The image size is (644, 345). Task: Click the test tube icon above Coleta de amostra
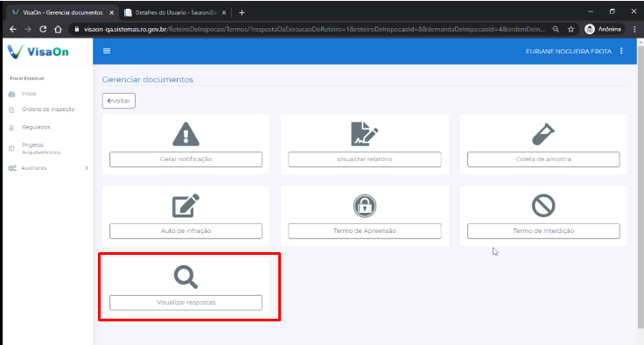543,134
